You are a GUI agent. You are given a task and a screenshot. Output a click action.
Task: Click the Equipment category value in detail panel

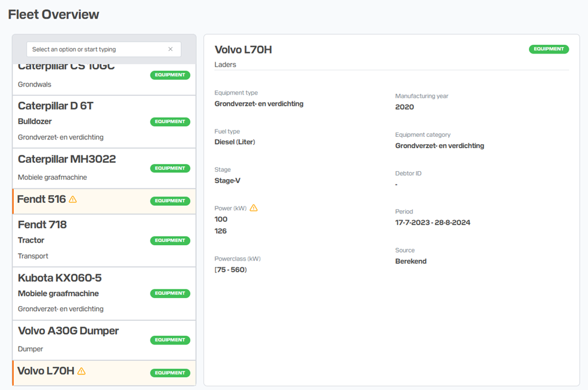point(439,146)
